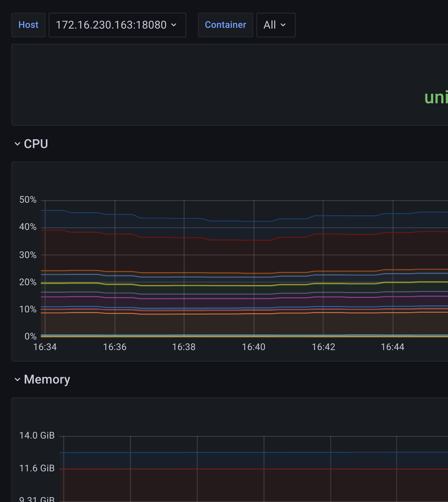The image size is (448, 502).
Task: Click the Host variable label
Action: coord(28,25)
